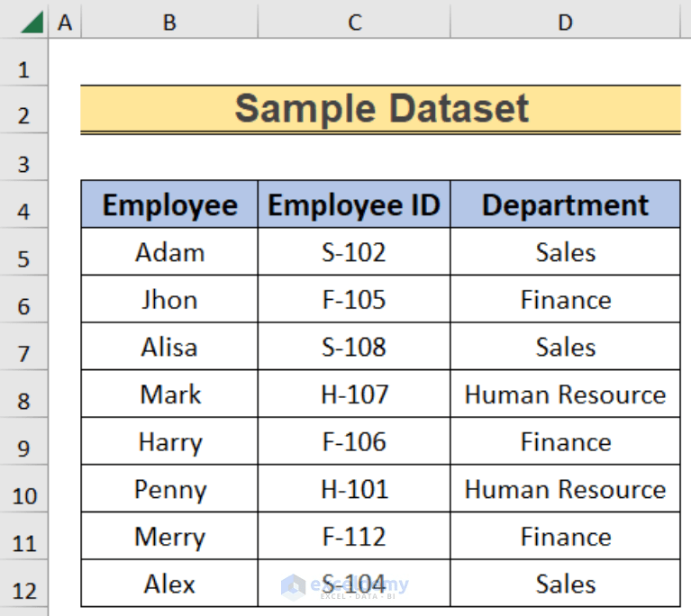Select Penny's Human Resource cell

point(566,489)
